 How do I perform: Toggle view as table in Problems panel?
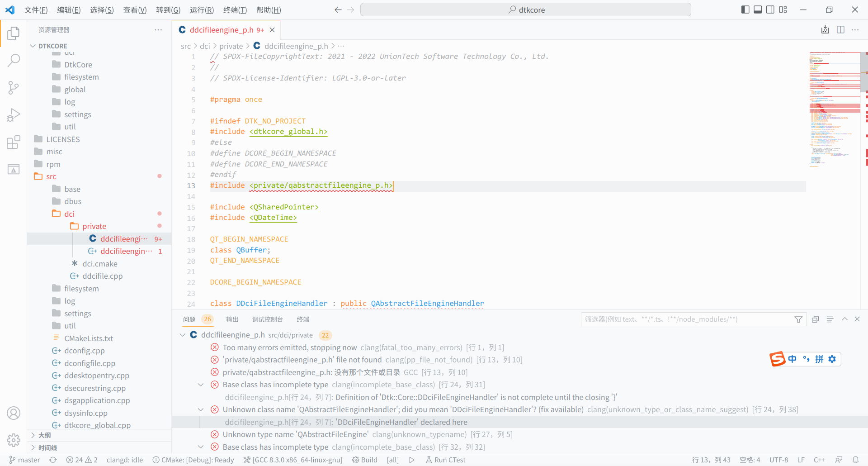[x=830, y=319]
